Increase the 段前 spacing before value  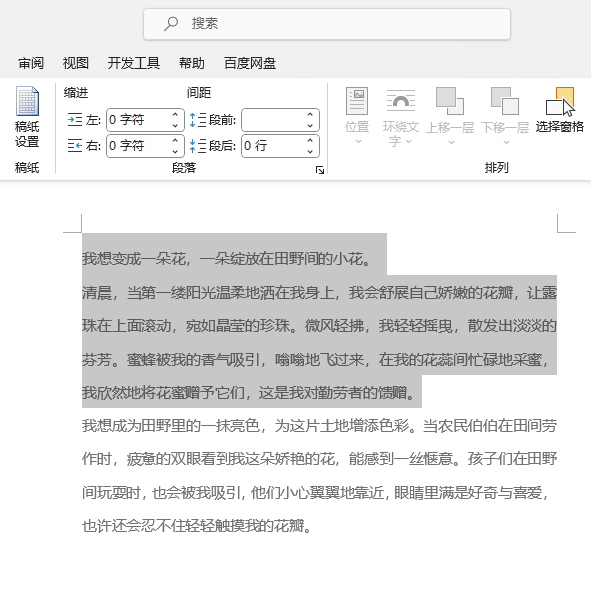click(310, 115)
